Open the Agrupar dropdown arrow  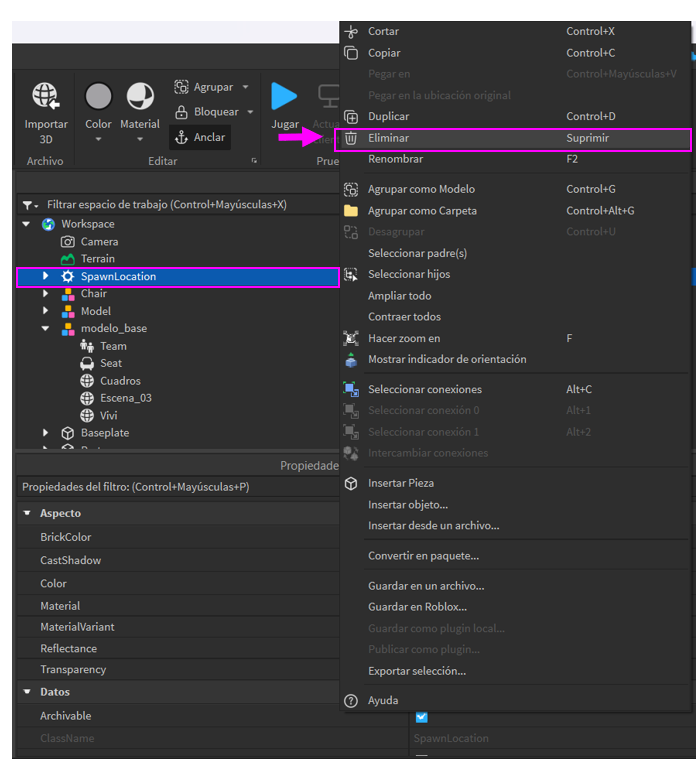(246, 87)
